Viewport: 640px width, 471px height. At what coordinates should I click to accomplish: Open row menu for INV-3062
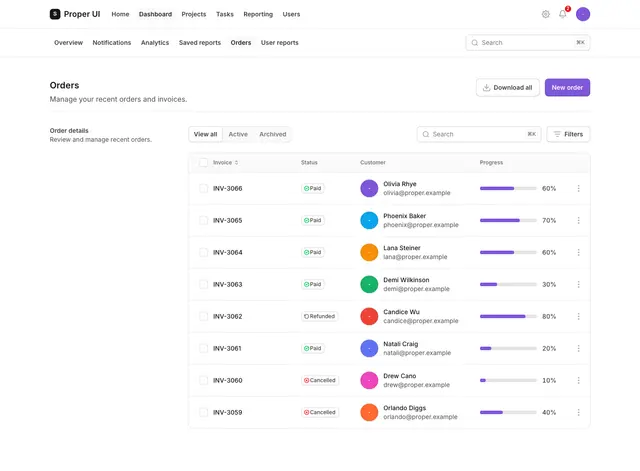coord(578,316)
